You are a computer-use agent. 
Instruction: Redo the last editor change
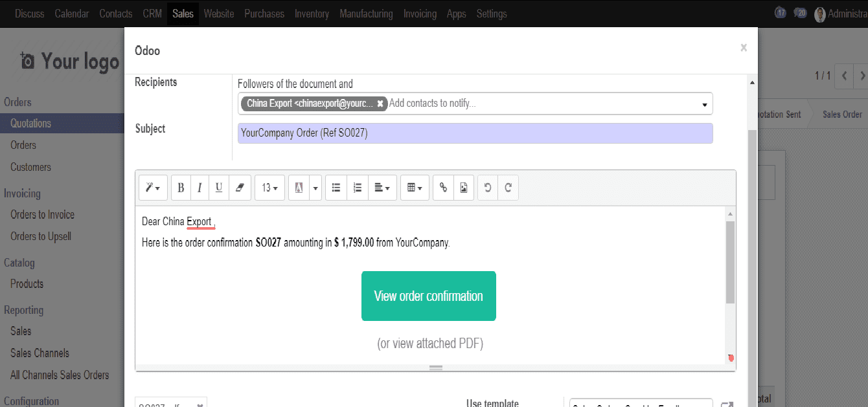pyautogui.click(x=508, y=188)
